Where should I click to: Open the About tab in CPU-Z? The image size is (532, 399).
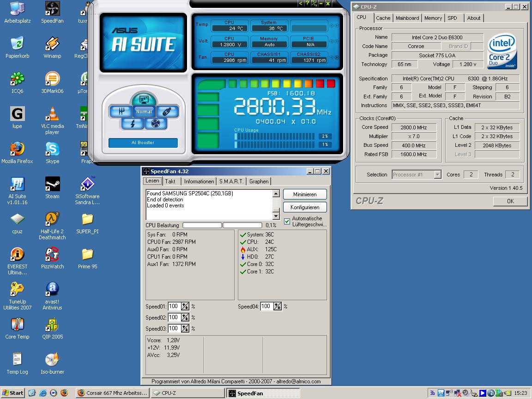[474, 18]
